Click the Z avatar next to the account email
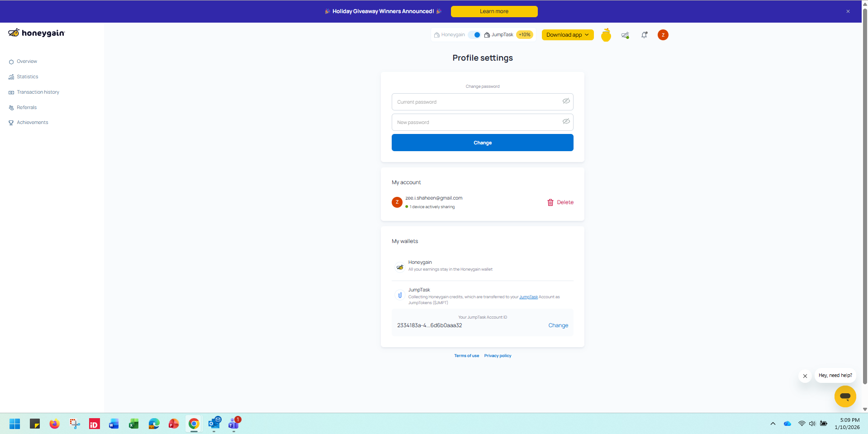The width and height of the screenshot is (868, 434). (x=397, y=202)
